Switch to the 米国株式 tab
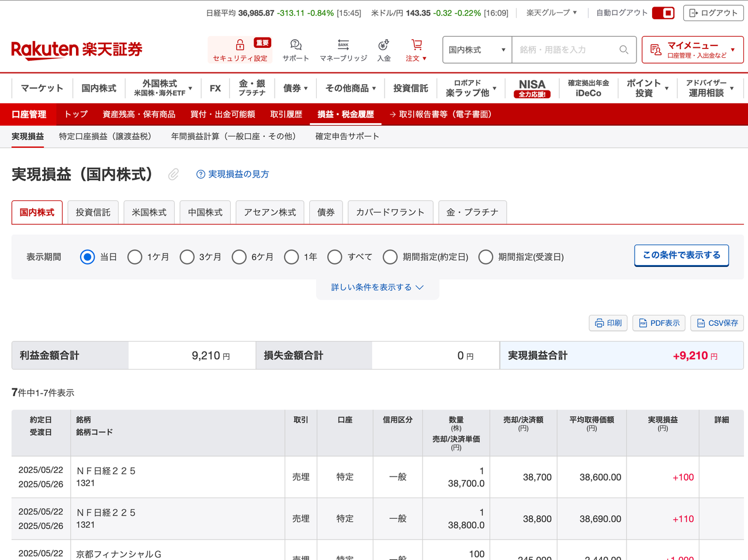The width and height of the screenshot is (748, 560). tap(149, 212)
